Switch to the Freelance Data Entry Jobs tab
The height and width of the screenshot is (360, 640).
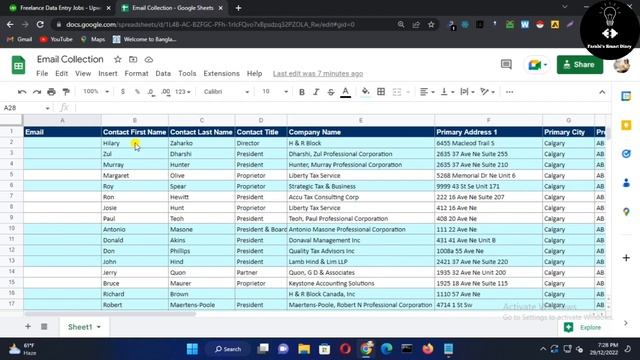(60, 8)
